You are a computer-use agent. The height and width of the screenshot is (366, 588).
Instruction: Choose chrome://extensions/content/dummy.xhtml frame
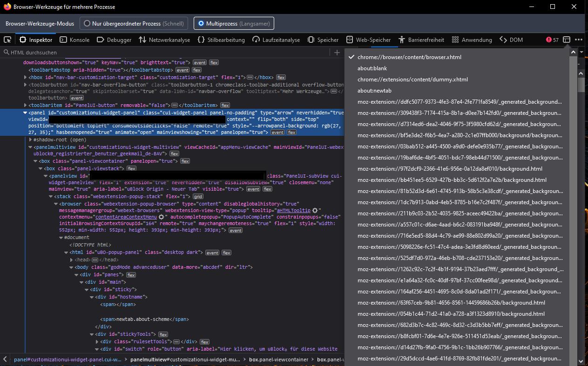[x=406, y=80]
